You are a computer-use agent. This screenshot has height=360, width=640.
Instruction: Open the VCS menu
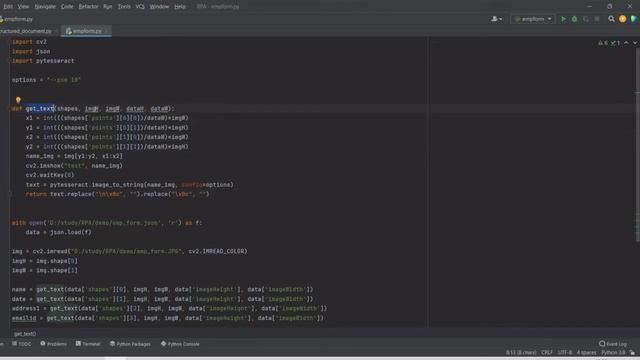[140, 7]
